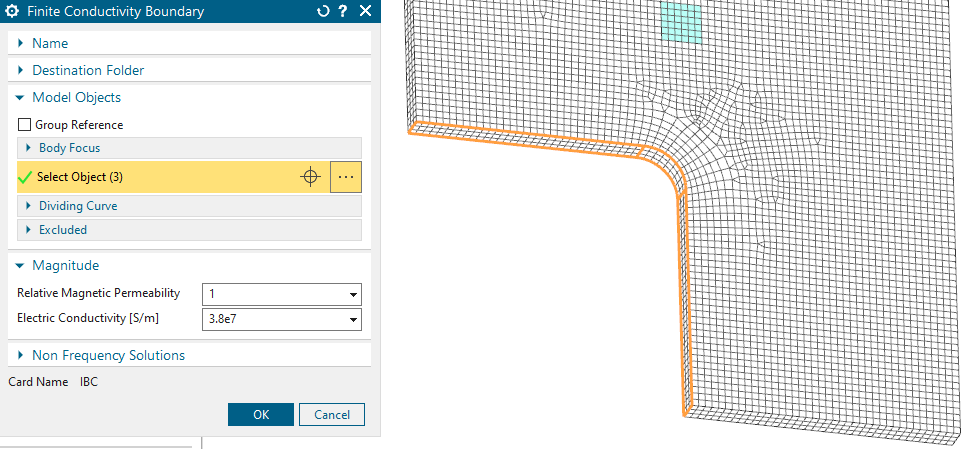Open help with the question mark icon

coord(343,12)
